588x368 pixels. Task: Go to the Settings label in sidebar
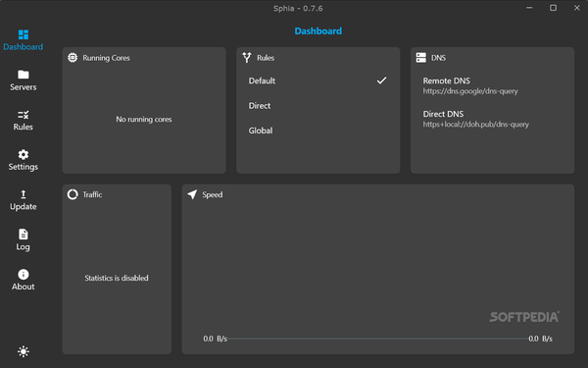coord(24,167)
